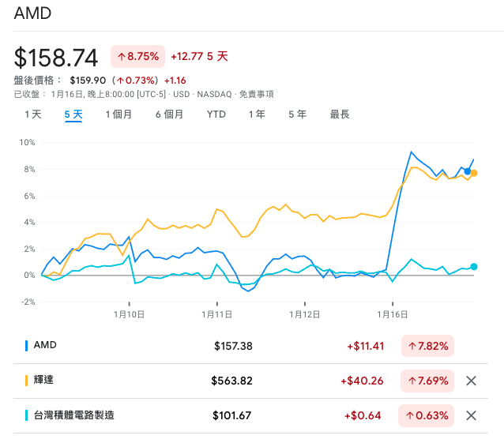Viewport: 504px width, 439px height.
Task: Click the teal TSMC endpoint dot on chart
Action: pos(474,266)
